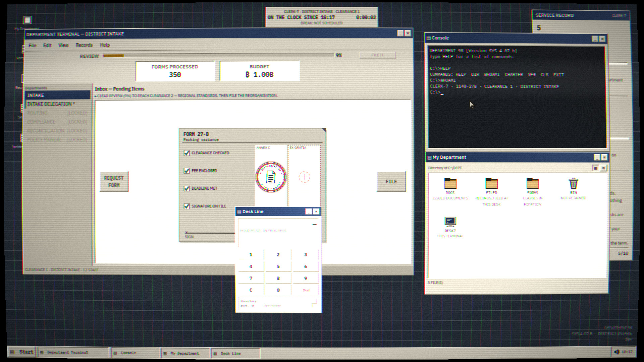The height and width of the screenshot is (362, 644).
Task: Click the signature line on Form 27-B
Action: 210,233
